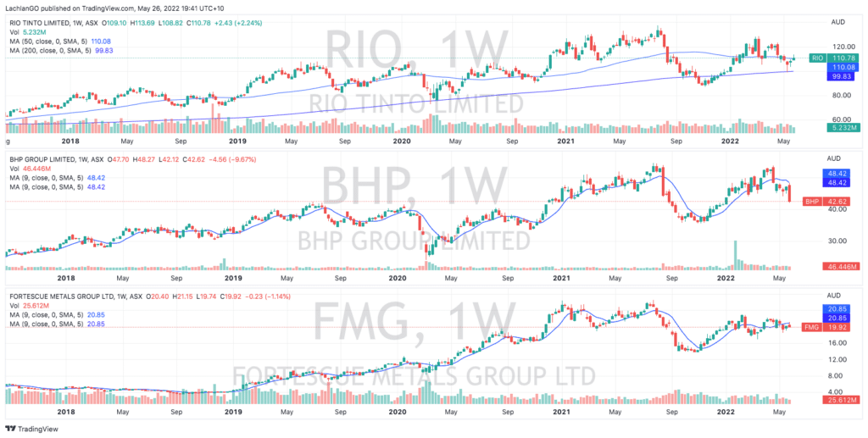This screenshot has width=868, height=438.
Task: Click the 2018 label on BHP time axis
Action: 66,278
